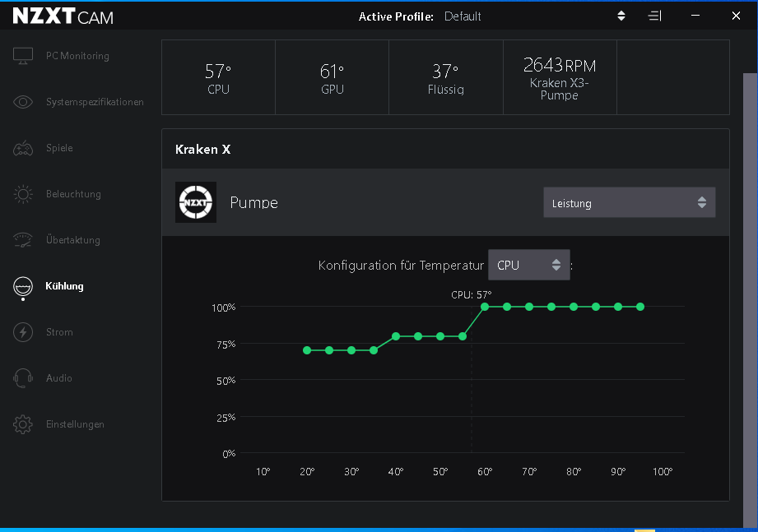This screenshot has height=532, width=758.
Task: Click the NZXT pump logo icon
Action: (196, 202)
